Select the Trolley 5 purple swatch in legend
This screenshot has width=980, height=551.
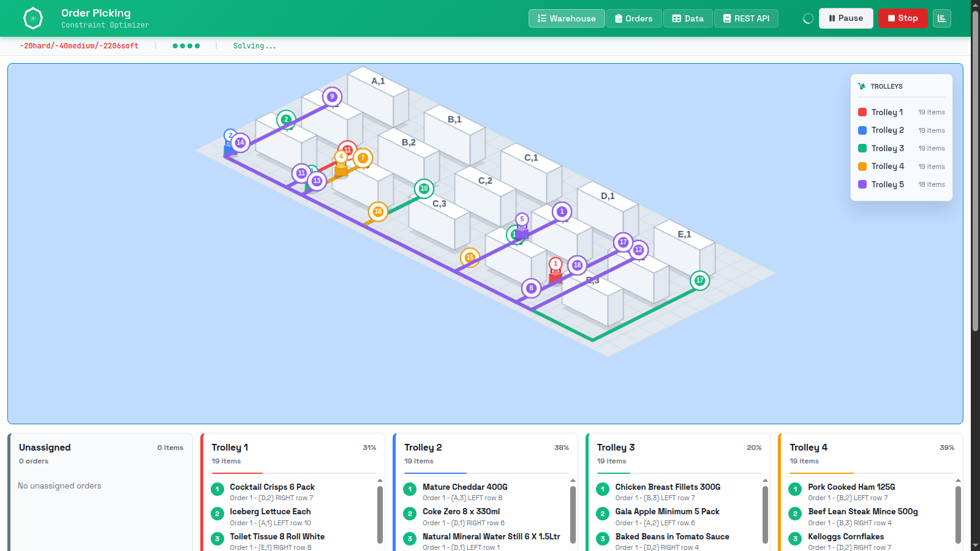point(862,184)
